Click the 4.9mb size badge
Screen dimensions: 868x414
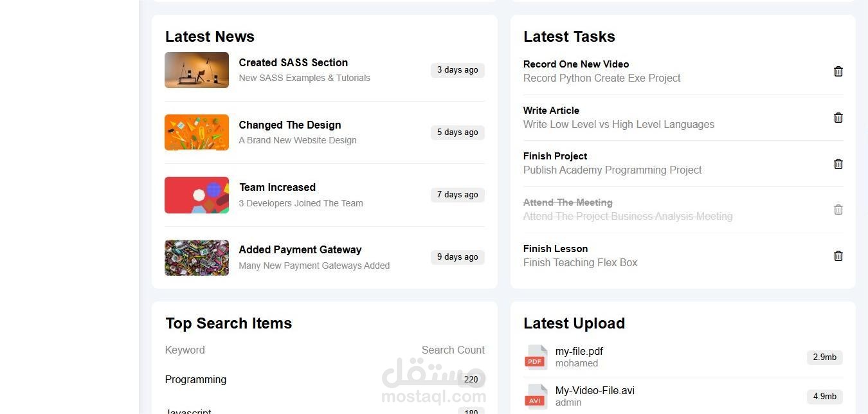[824, 397]
